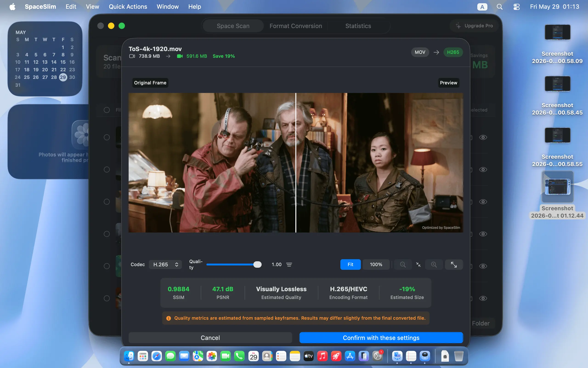Screen dimensions: 588x368
Task: Click Upgrade Pro button
Action: (474, 26)
